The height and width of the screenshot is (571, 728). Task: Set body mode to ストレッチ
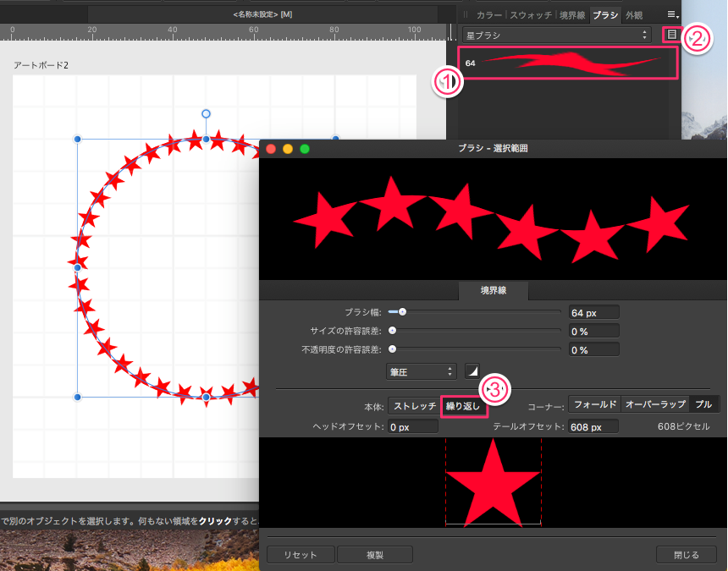click(x=414, y=406)
